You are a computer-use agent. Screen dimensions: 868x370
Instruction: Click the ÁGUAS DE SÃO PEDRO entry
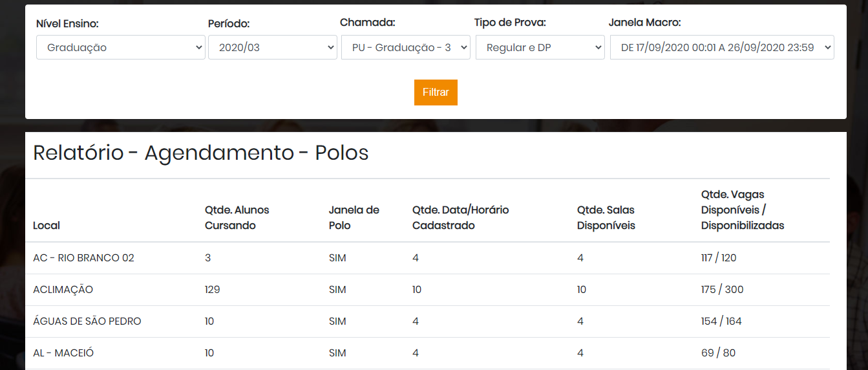point(87,321)
